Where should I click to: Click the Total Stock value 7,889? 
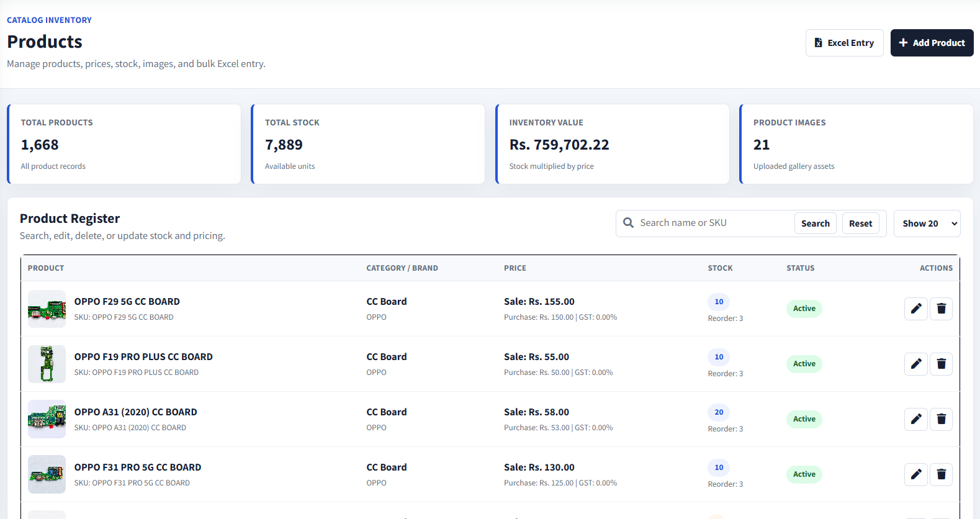click(x=284, y=145)
